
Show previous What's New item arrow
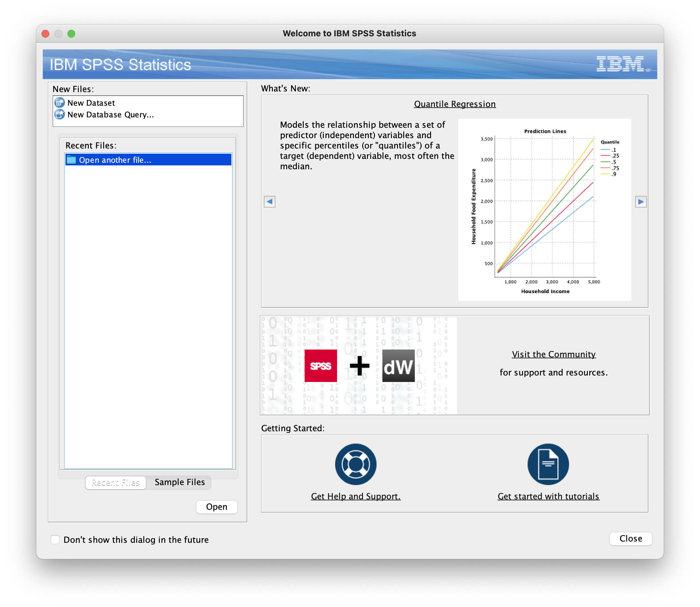(x=269, y=202)
